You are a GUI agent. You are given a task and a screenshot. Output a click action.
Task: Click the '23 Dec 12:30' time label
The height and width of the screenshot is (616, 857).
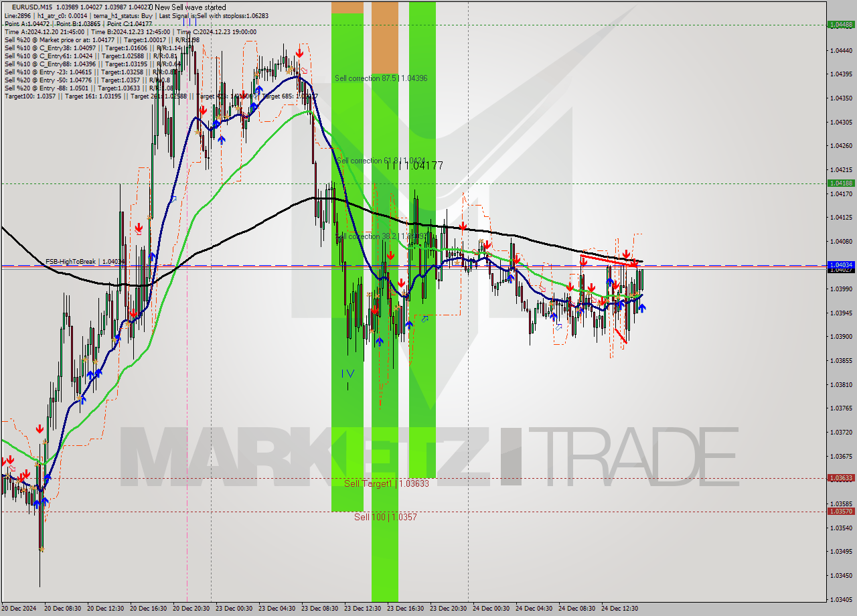pos(363,609)
